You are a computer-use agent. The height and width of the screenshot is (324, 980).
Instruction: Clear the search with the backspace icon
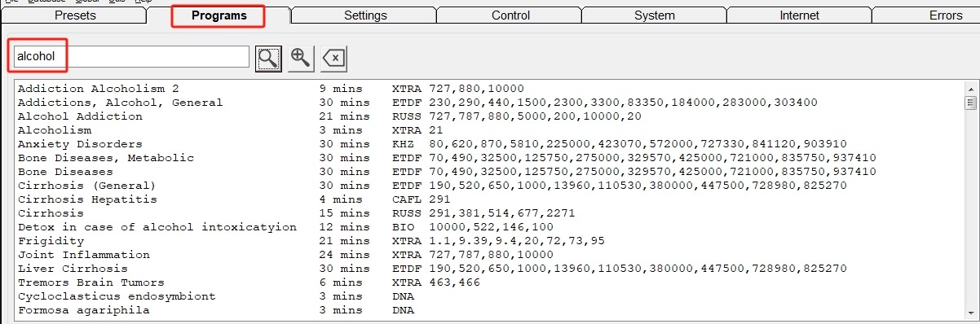coord(333,59)
